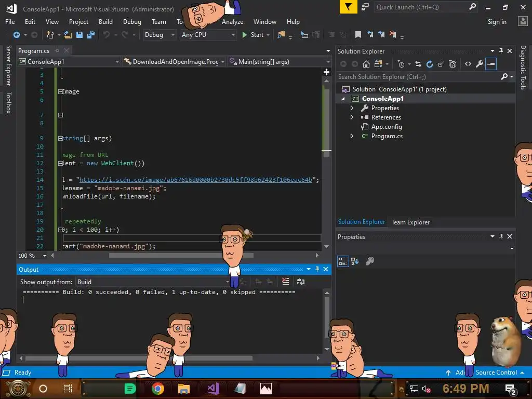
Task: Switch to the Team Explorer tab
Action: click(410, 222)
